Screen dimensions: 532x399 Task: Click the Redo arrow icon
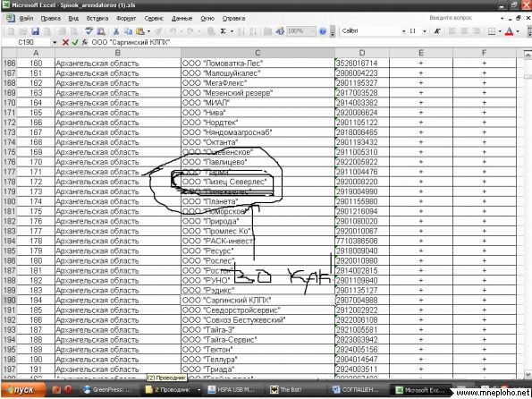pyautogui.click(x=190, y=31)
